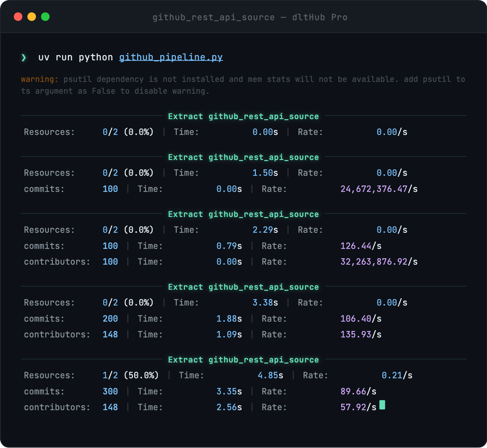
Task: Click the commits 300 count
Action: (x=110, y=391)
